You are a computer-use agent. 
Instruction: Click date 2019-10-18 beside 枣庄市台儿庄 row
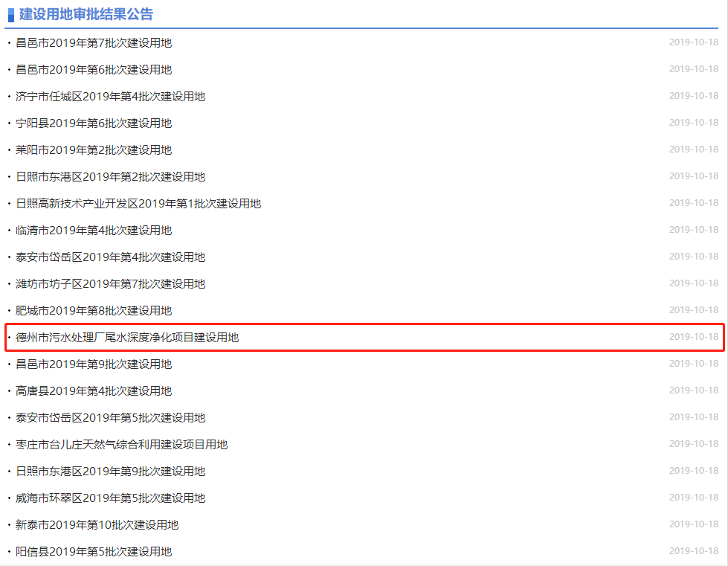click(694, 444)
